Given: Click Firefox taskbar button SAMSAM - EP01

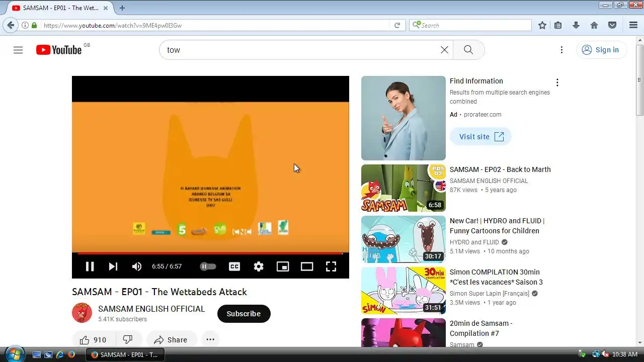Looking at the screenshot, I should coord(125,354).
